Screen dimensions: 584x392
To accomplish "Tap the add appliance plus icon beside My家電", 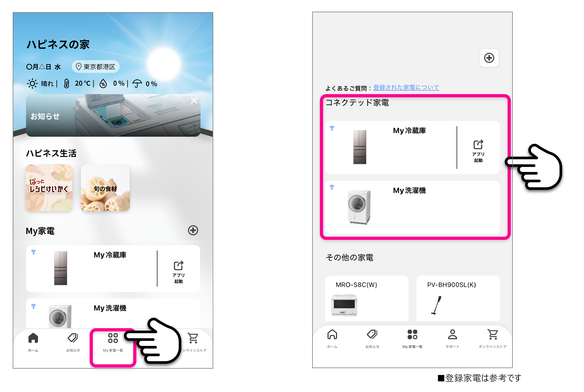I will coord(193,230).
